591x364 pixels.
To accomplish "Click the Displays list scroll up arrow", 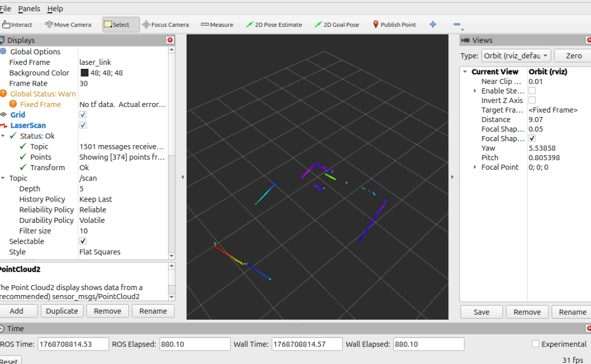I will click(x=171, y=49).
